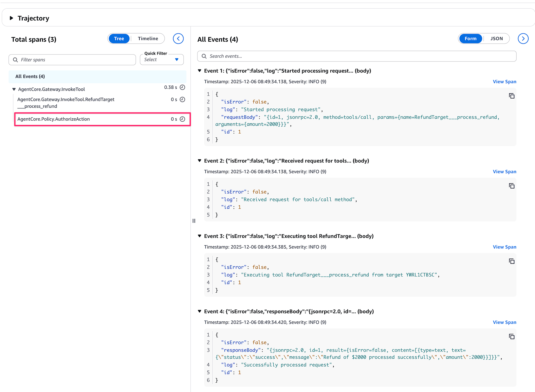Image resolution: width=535 pixels, height=392 pixels.
Task: Open the Quick Filter Select dropdown
Action: (162, 60)
